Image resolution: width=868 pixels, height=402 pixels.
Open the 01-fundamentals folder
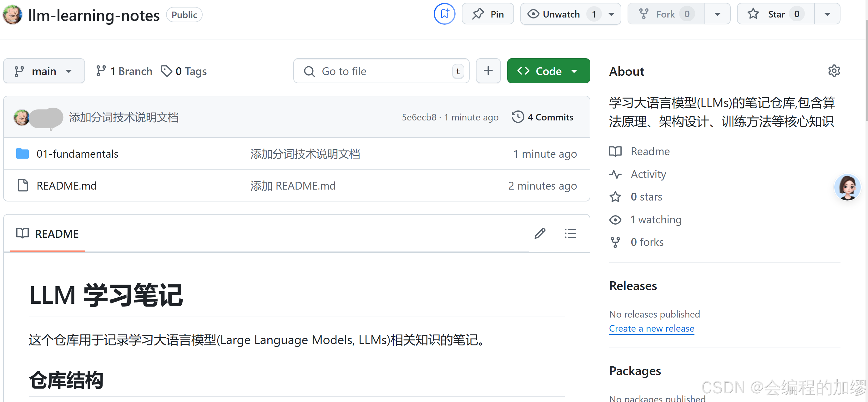[77, 154]
